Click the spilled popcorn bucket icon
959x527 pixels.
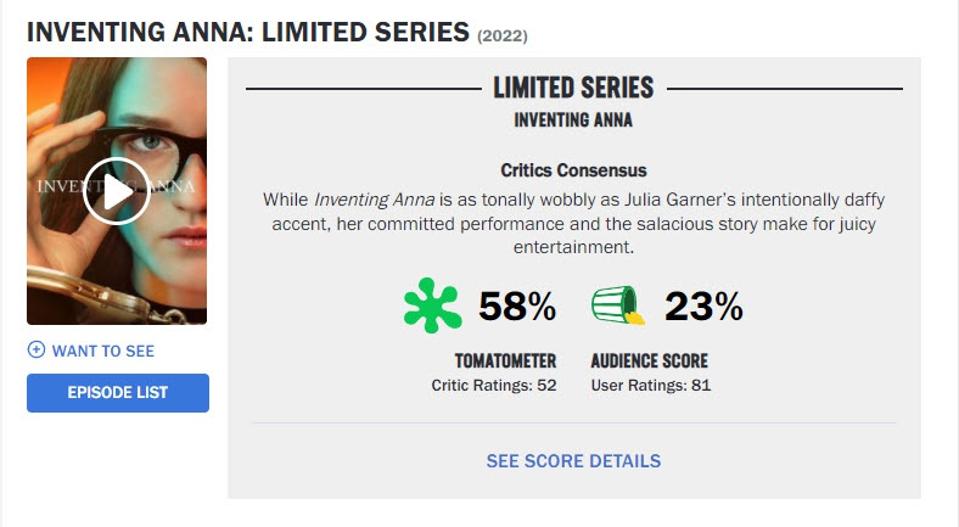click(617, 306)
